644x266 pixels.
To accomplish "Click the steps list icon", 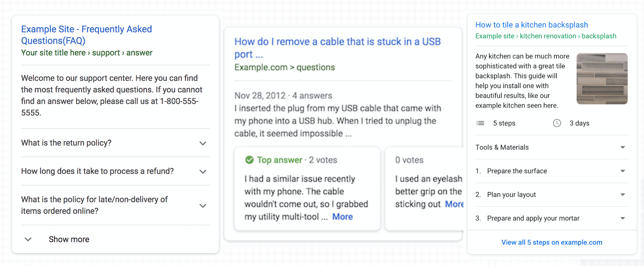I will [480, 123].
